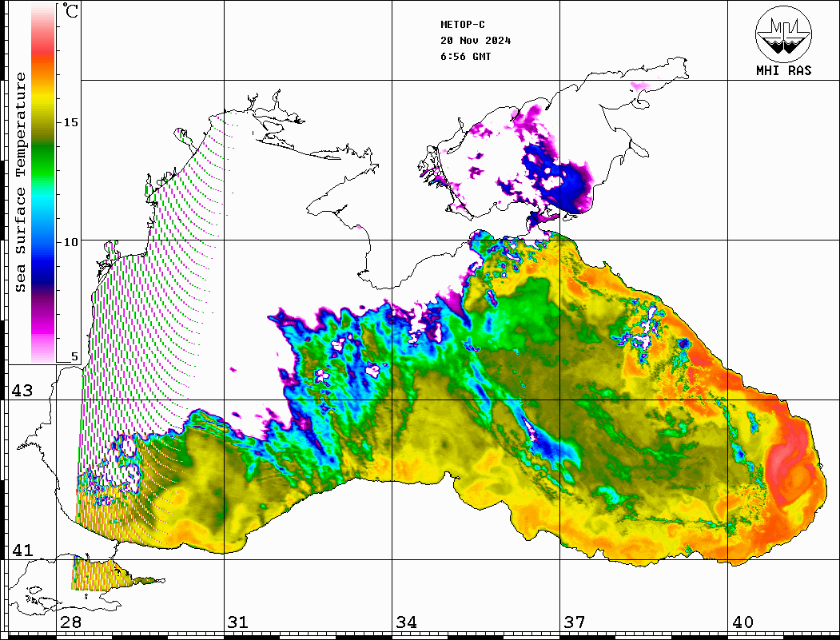This screenshot has width=840, height=640.
Task: Click the longitude label 34
Action: 406,622
